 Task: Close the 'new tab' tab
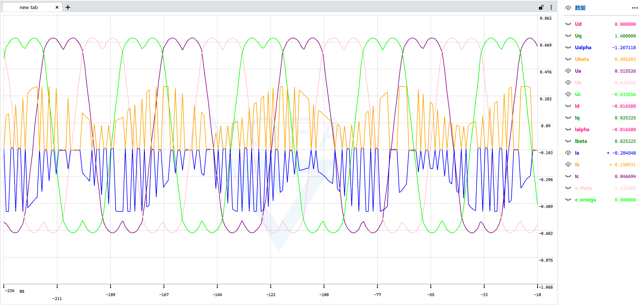tap(57, 7)
